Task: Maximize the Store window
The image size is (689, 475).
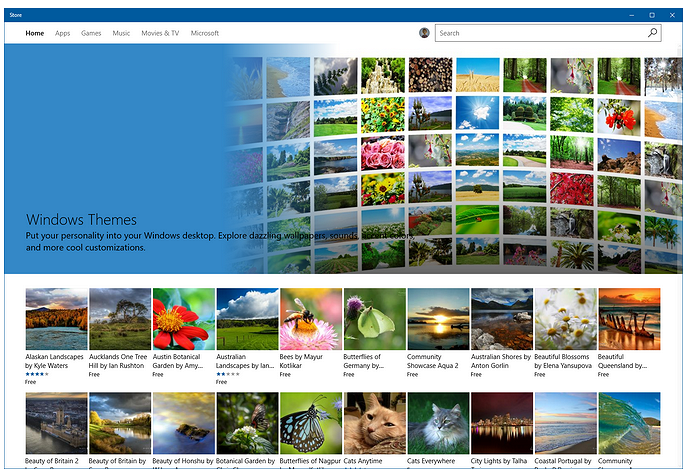Action: click(652, 15)
